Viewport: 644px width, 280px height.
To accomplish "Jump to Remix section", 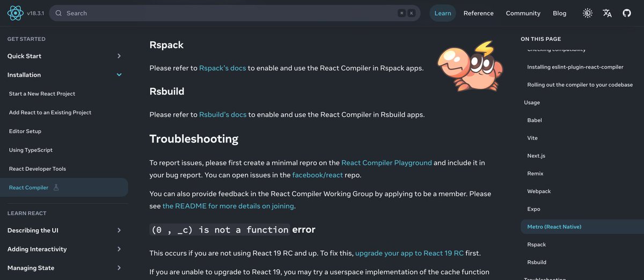I will click(x=535, y=173).
